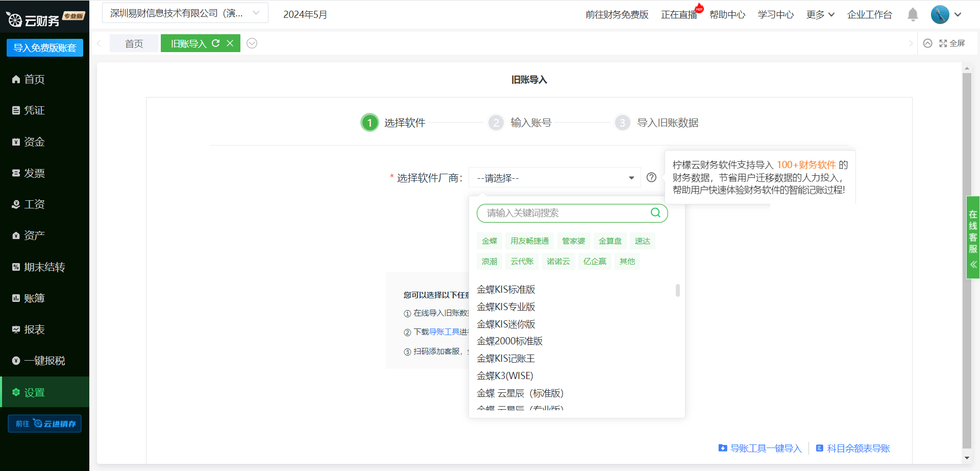980x471 pixels.
Task: Go to 前往财务免费版
Action: [x=617, y=14]
